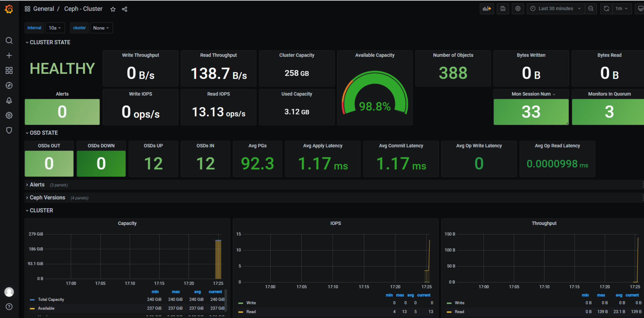Open the alerting bell icon
Image resolution: width=644 pixels, height=318 pixels.
point(9,101)
